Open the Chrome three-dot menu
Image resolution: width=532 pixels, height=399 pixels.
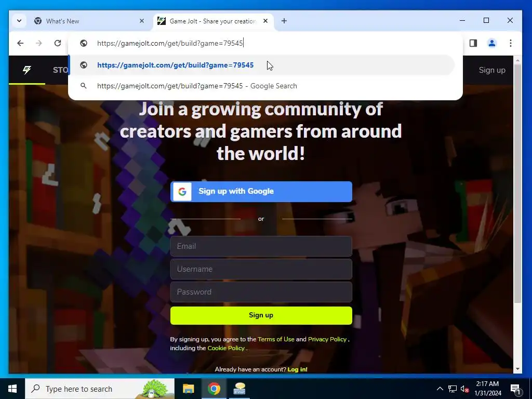click(x=511, y=43)
